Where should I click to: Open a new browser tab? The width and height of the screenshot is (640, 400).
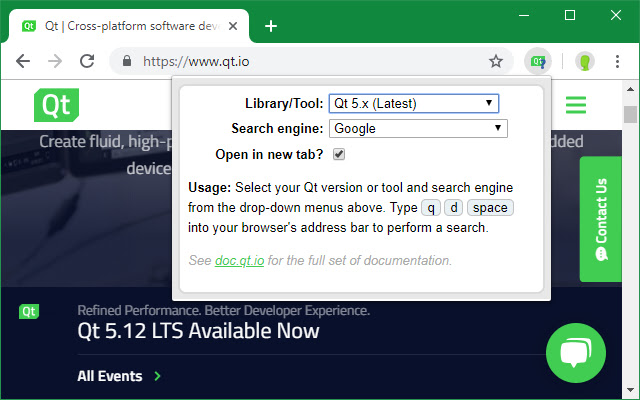pos(271,26)
